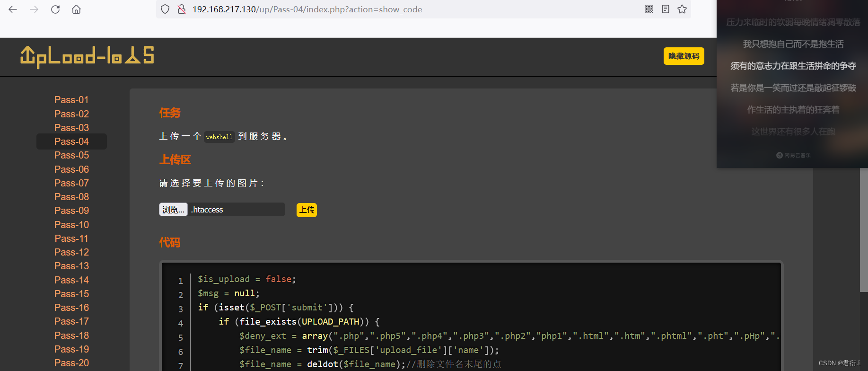Image resolution: width=868 pixels, height=371 pixels.
Task: Go forward using the forward arrow
Action: pos(34,9)
